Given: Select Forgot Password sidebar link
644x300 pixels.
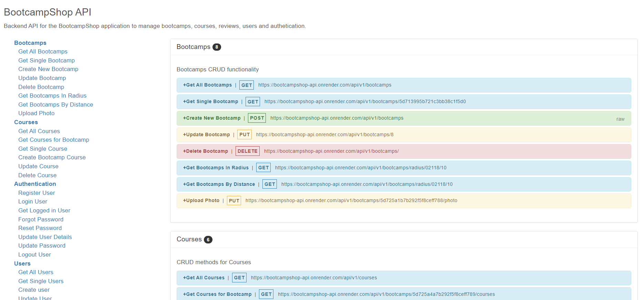Looking at the screenshot, I should pos(41,219).
